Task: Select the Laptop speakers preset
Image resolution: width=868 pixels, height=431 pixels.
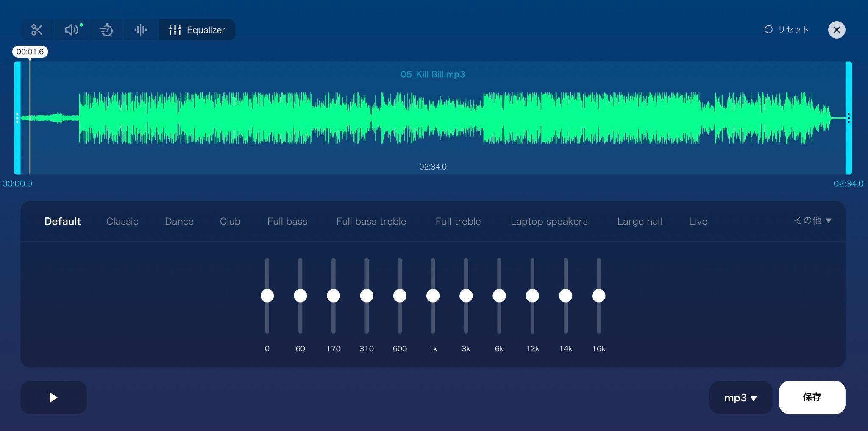Action: pos(549,221)
